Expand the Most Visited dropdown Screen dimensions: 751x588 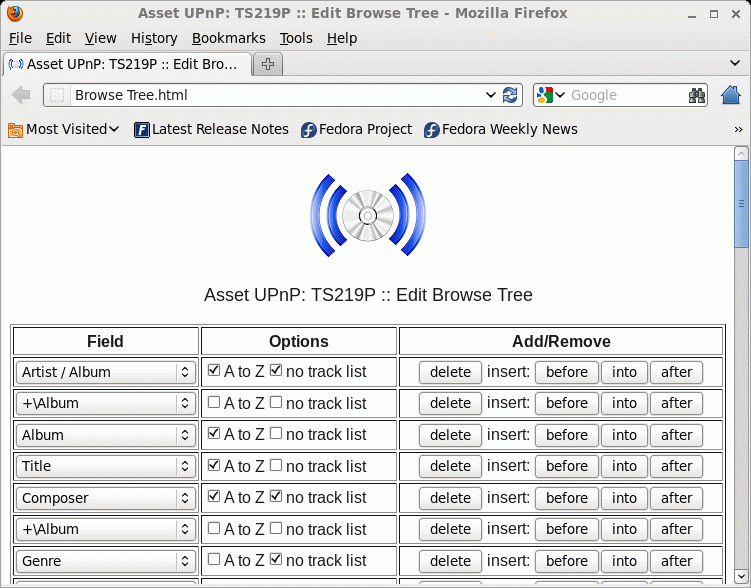(114, 129)
